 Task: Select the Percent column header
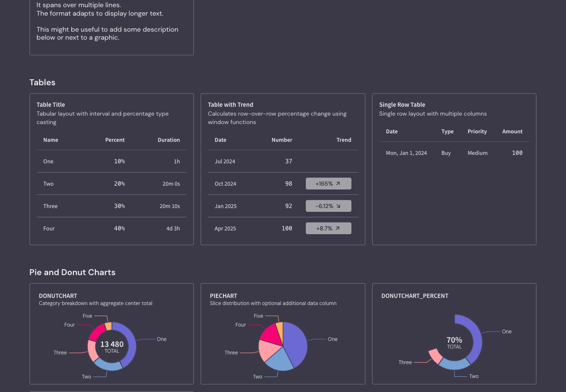(x=115, y=140)
